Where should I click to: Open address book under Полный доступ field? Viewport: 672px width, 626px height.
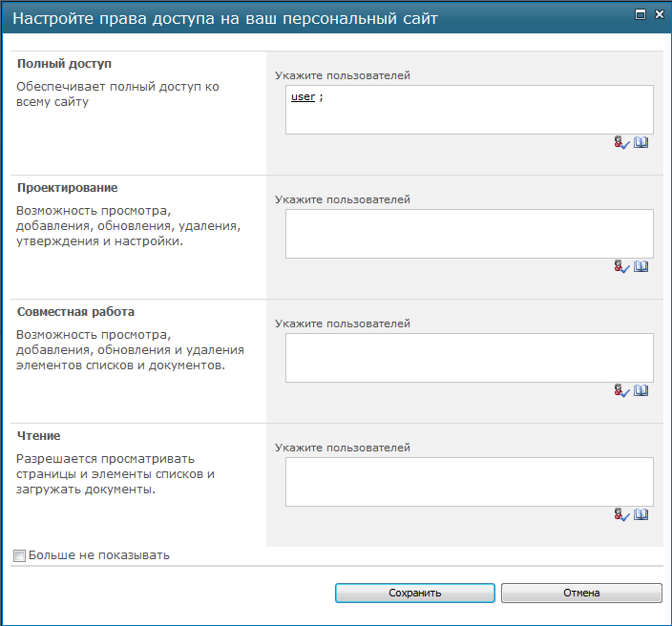click(x=641, y=142)
